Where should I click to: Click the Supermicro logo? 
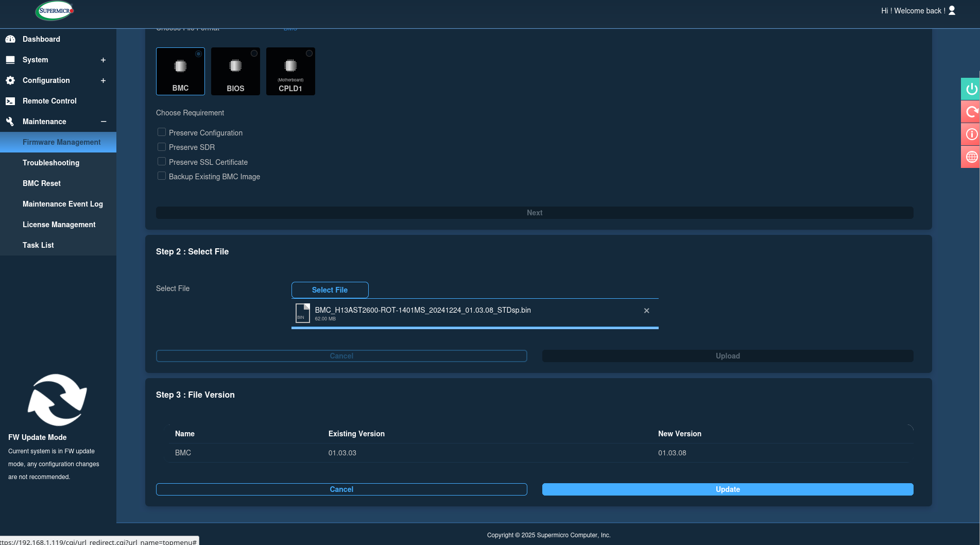[55, 11]
